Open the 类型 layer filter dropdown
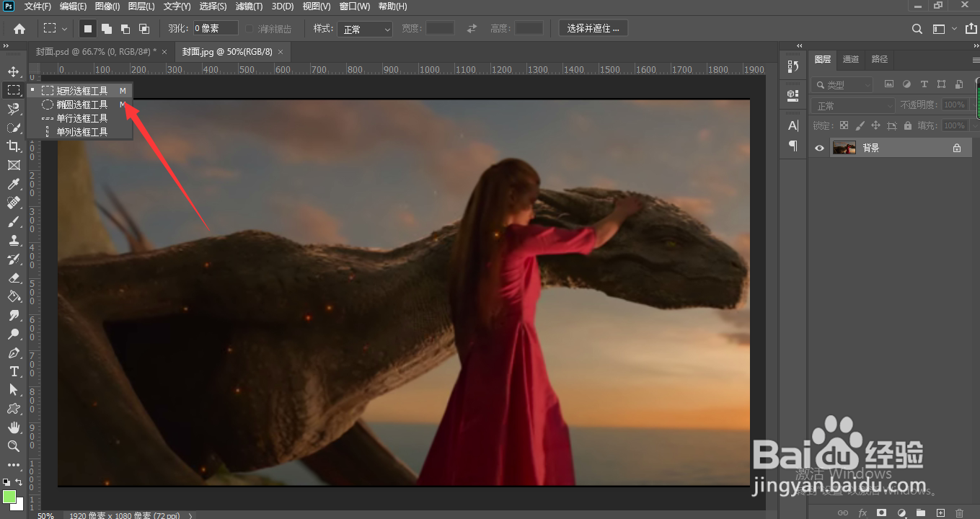The height and width of the screenshot is (519, 980). (842, 84)
